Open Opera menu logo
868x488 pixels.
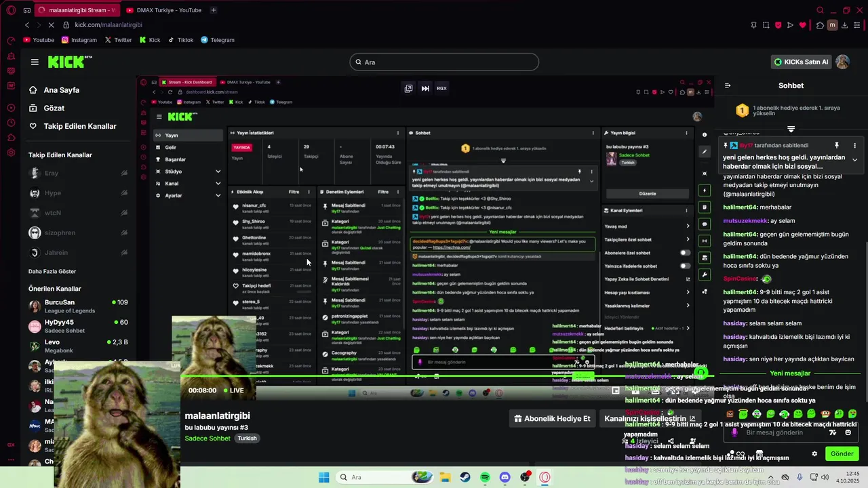click(11, 10)
